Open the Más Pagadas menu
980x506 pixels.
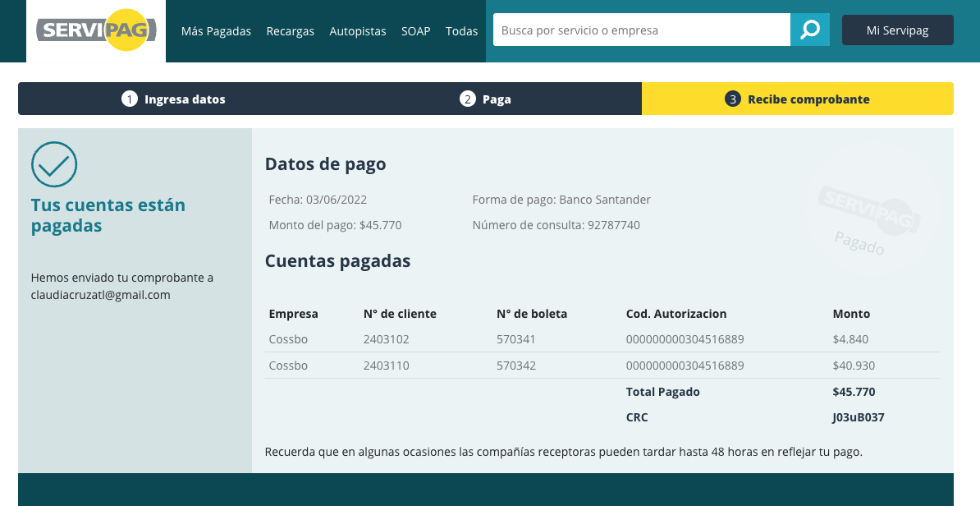tap(216, 31)
